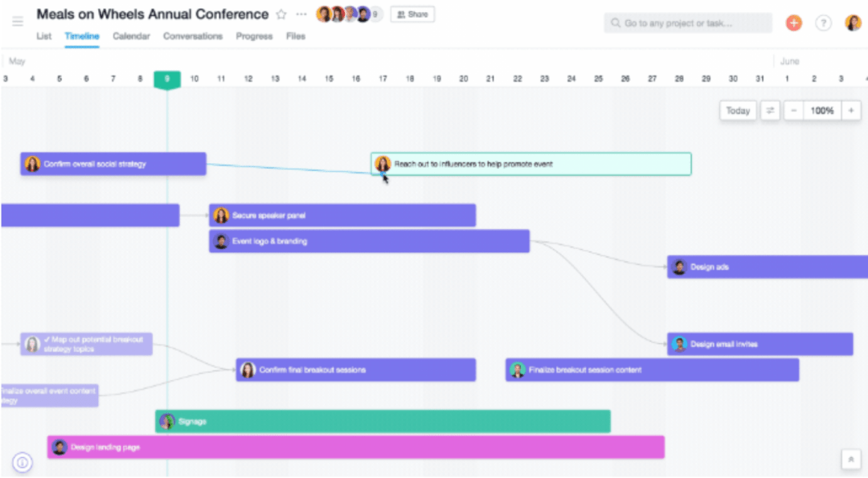Select the pink Design landing page bar
Screen dimensions: 868x478
point(356,447)
